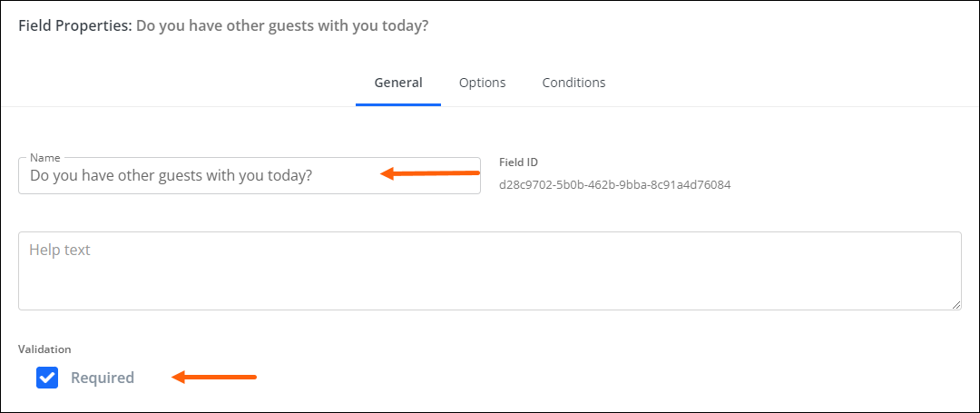The width and height of the screenshot is (980, 413).
Task: Click the Required label text
Action: (x=103, y=378)
